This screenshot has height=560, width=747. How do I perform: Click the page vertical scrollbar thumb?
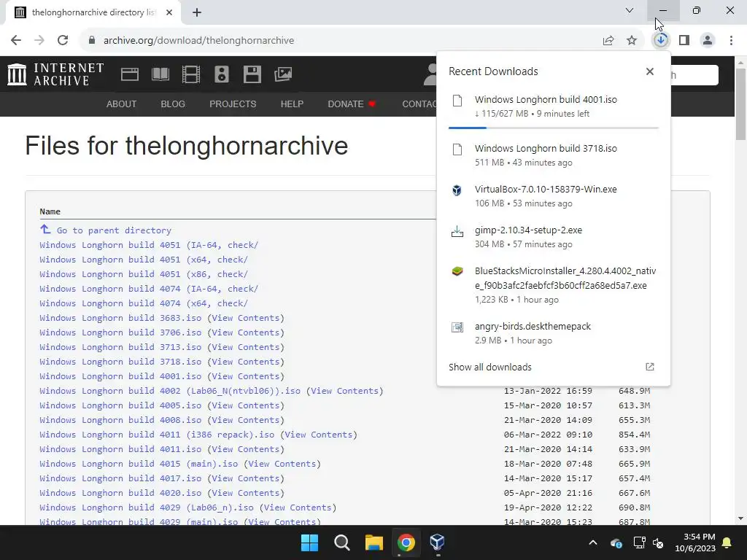[x=741, y=104]
